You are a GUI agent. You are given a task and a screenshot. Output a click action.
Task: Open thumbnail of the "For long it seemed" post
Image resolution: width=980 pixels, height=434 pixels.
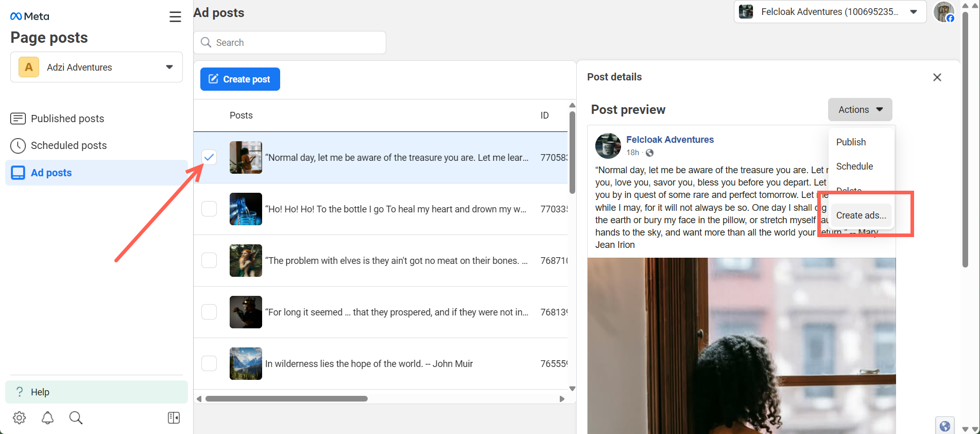click(x=246, y=312)
